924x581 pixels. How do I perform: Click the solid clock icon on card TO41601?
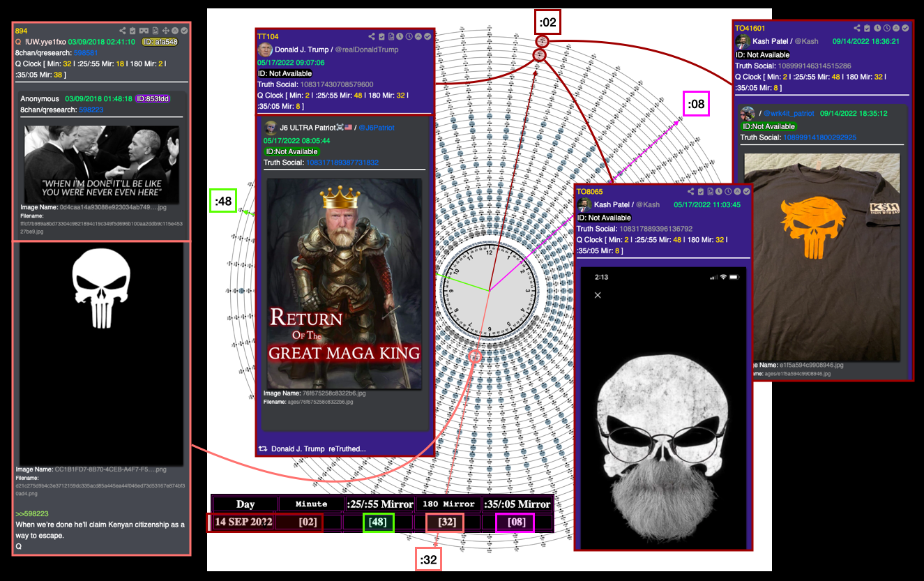point(877,28)
